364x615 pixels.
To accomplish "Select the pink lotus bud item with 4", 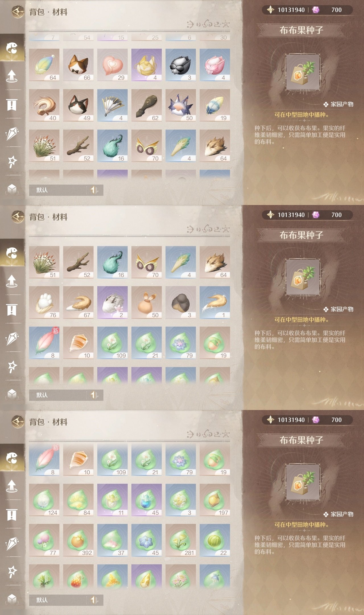I will click(215, 65).
